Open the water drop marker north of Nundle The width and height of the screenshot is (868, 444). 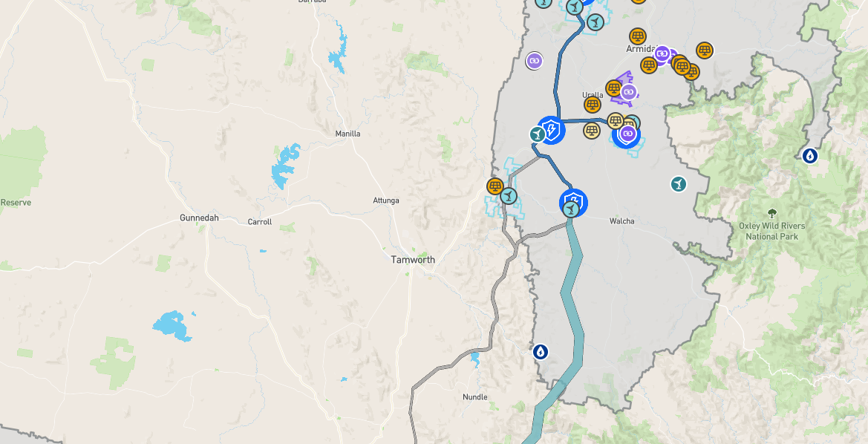click(541, 351)
